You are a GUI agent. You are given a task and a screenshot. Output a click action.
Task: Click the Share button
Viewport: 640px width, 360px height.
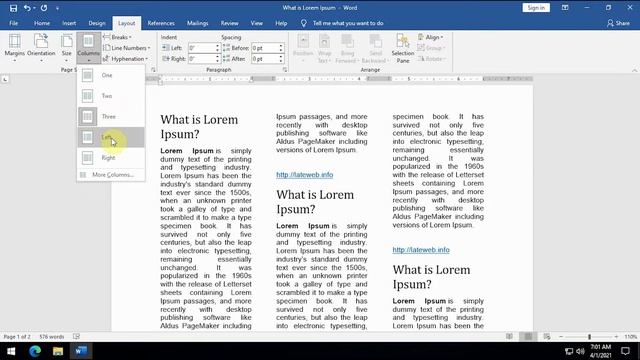pos(618,23)
